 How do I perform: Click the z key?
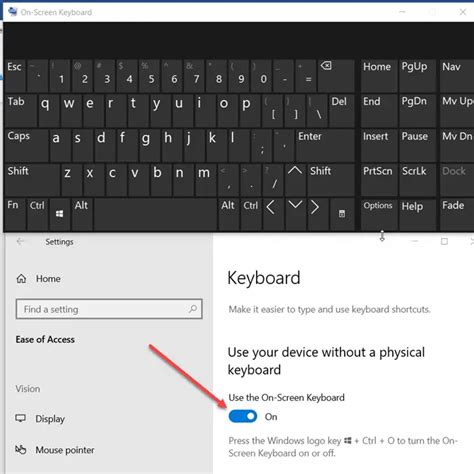71,179
